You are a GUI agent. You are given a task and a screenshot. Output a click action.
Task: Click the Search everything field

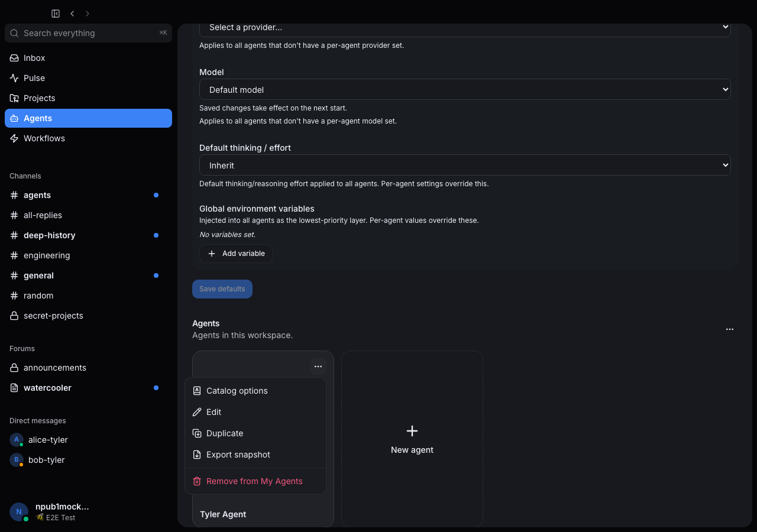point(89,33)
